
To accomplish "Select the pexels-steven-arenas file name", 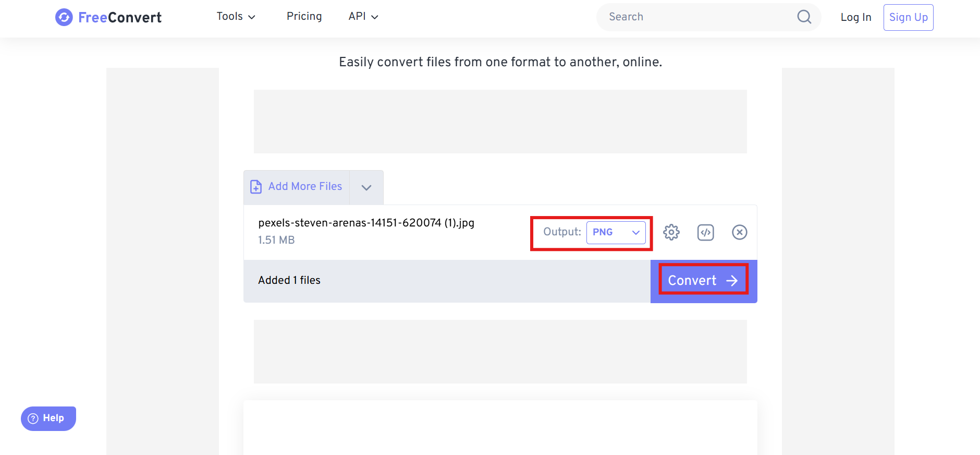I will (x=366, y=223).
